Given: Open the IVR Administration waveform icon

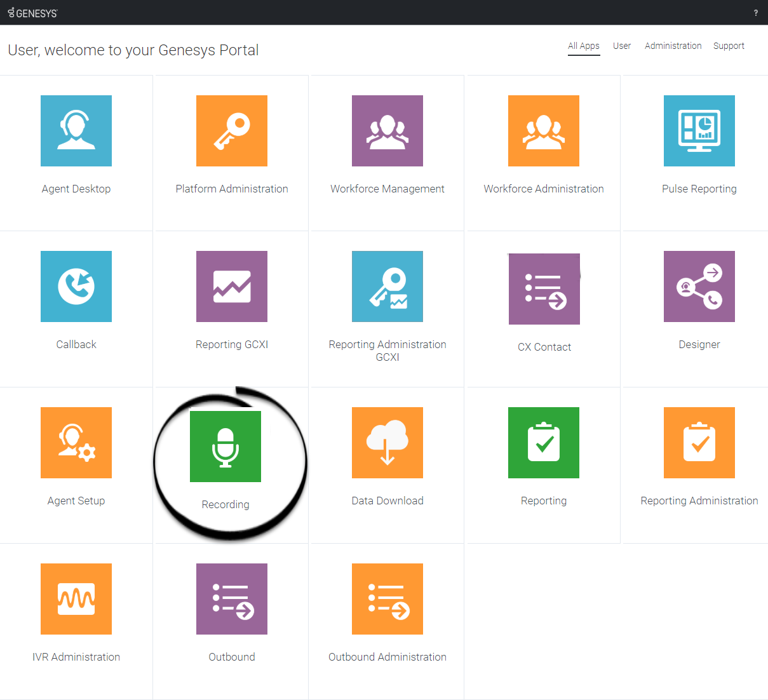Looking at the screenshot, I should click(x=76, y=599).
